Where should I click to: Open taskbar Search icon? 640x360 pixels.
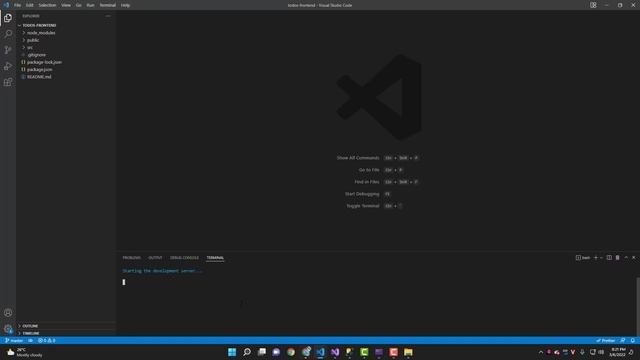[x=247, y=352]
